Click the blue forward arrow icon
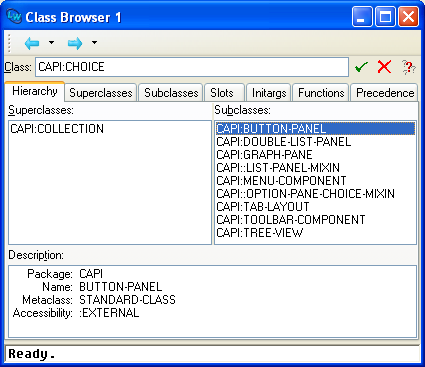The image size is (425, 367). click(x=75, y=43)
